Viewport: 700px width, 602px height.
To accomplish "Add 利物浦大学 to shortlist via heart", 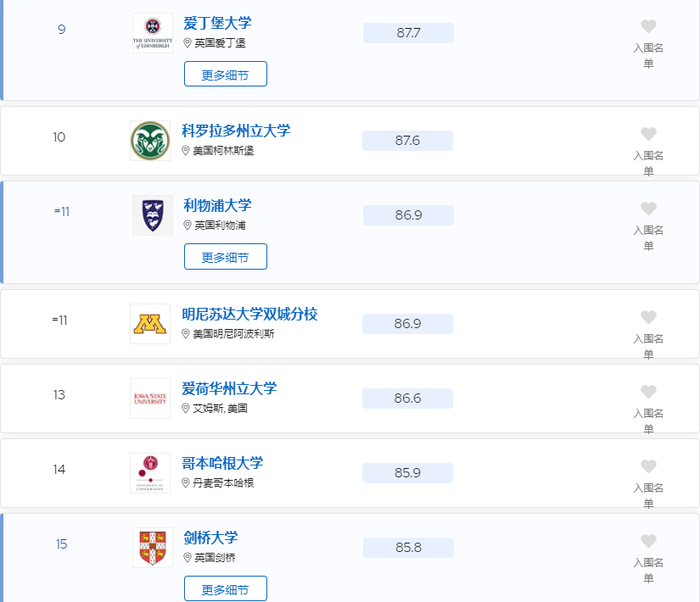I will coord(648,209).
